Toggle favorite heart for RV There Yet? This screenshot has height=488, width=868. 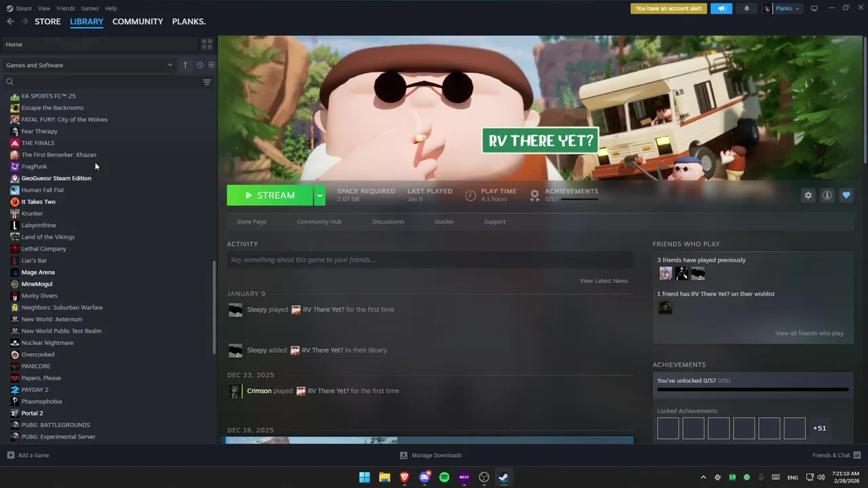pyautogui.click(x=846, y=195)
